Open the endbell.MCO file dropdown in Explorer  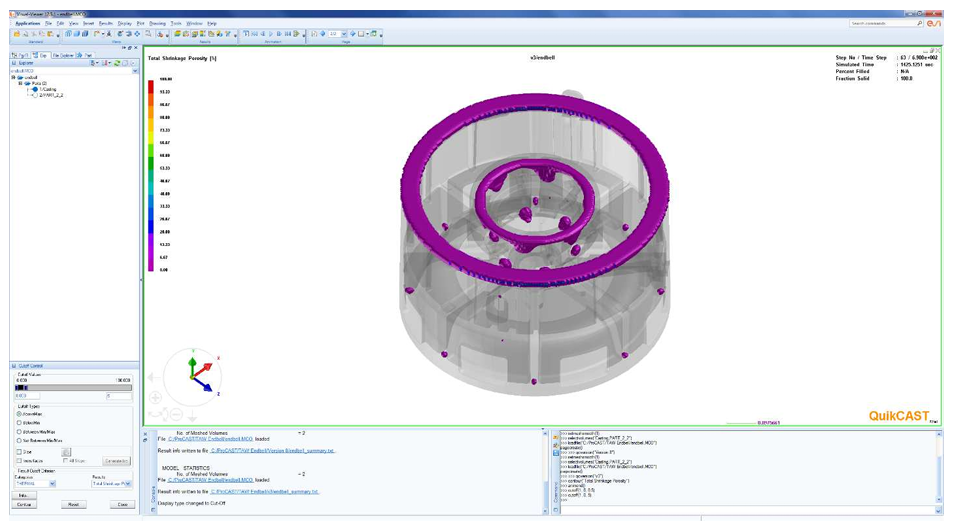(x=135, y=71)
